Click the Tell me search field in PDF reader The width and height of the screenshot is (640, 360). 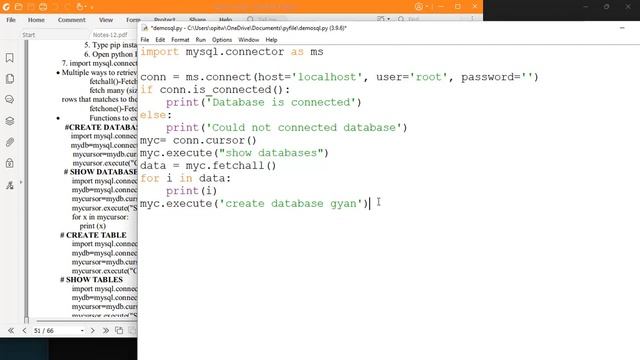tap(267, 19)
